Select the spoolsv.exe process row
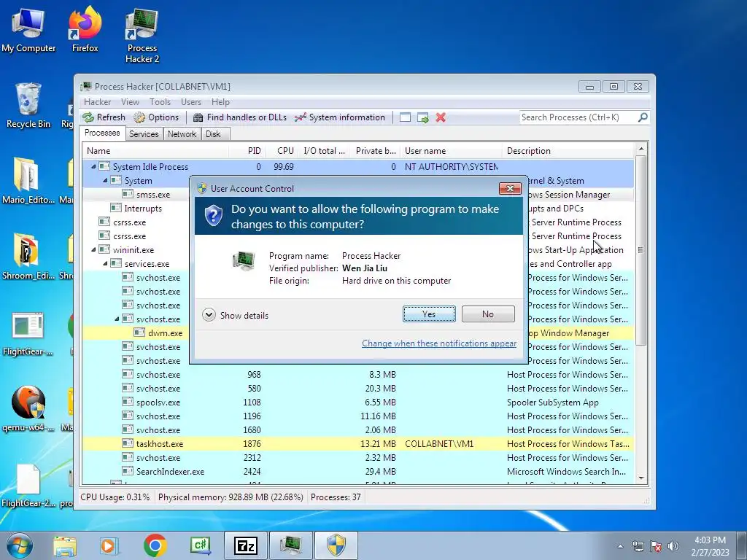The height and width of the screenshot is (560, 747). (x=357, y=402)
